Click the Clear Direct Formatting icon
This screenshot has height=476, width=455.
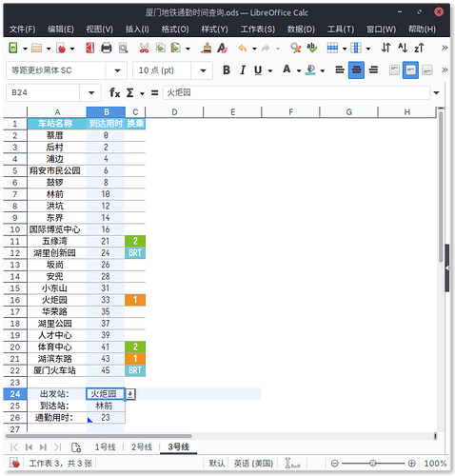[222, 49]
